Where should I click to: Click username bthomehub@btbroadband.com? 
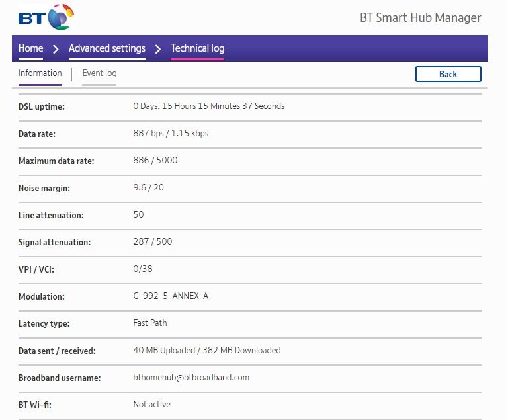tap(191, 377)
